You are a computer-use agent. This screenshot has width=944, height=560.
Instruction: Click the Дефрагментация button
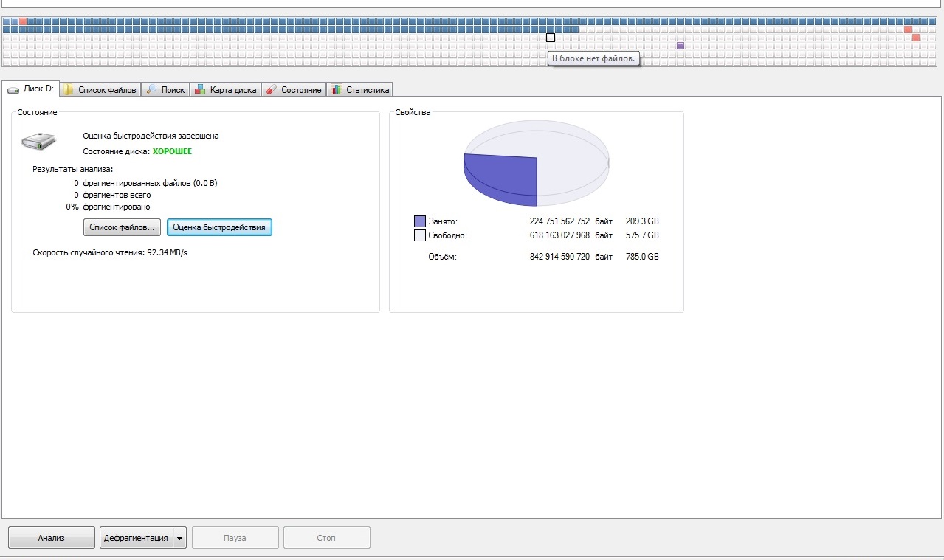click(136, 538)
